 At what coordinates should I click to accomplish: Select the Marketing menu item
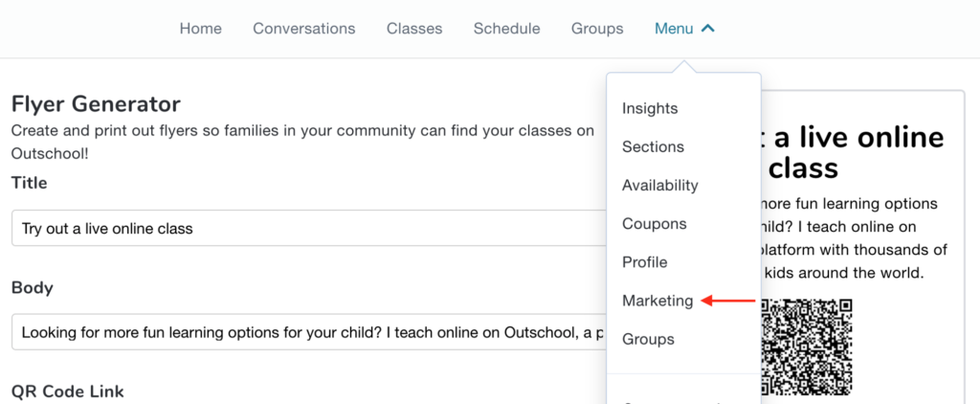pyautogui.click(x=657, y=301)
